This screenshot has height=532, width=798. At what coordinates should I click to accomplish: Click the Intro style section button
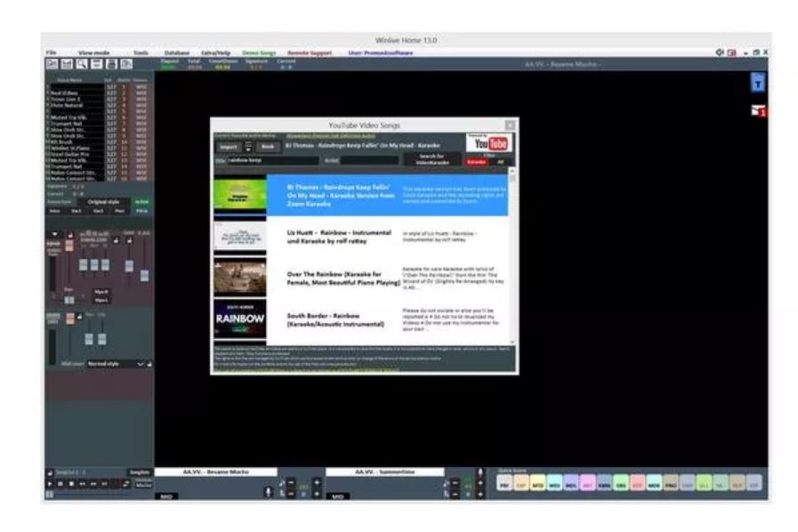coord(55,211)
